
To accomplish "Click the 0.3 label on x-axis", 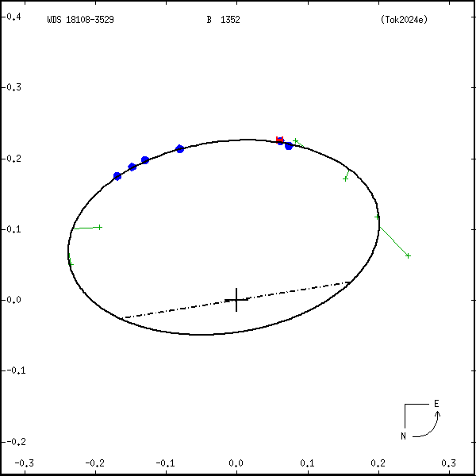I will (448, 463).
